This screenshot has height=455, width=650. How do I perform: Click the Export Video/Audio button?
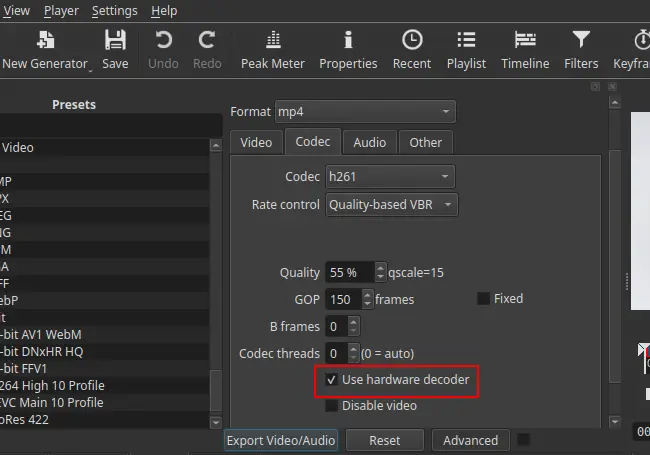click(x=281, y=440)
